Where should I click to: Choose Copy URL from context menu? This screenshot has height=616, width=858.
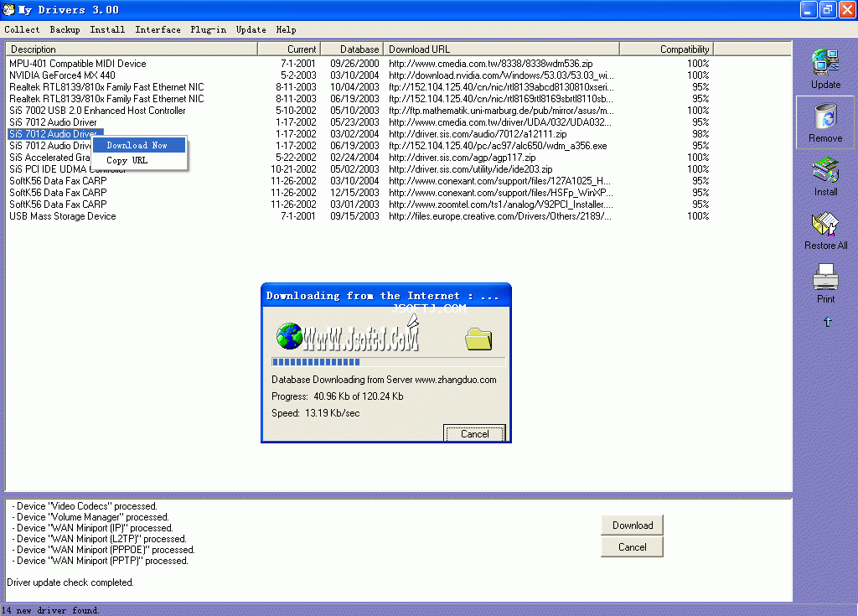pyautogui.click(x=139, y=160)
